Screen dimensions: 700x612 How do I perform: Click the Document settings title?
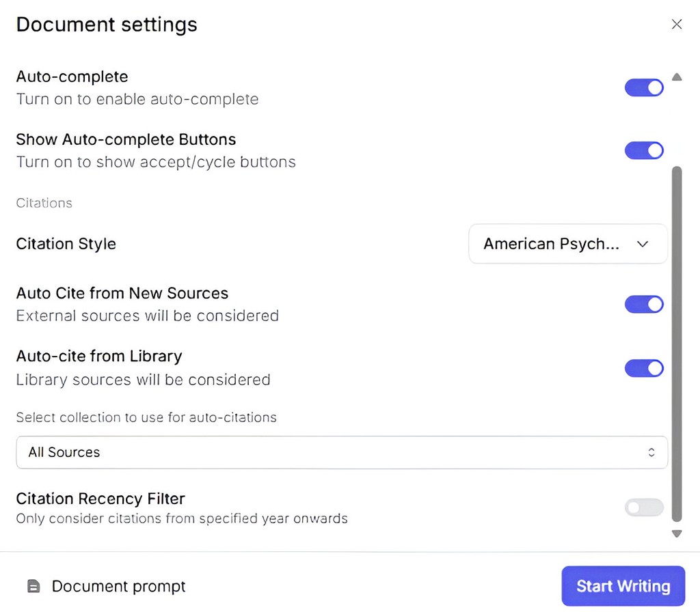click(107, 24)
